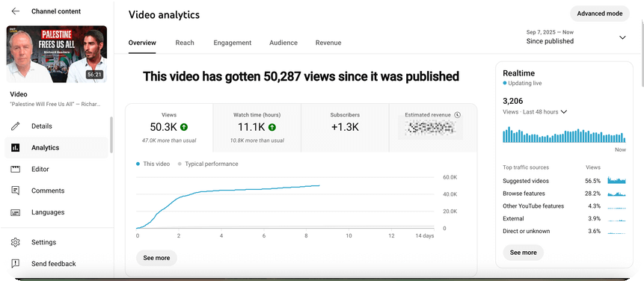The height and width of the screenshot is (281, 644).
Task: Open the Languages icon in sidebar
Action: pos(15,212)
